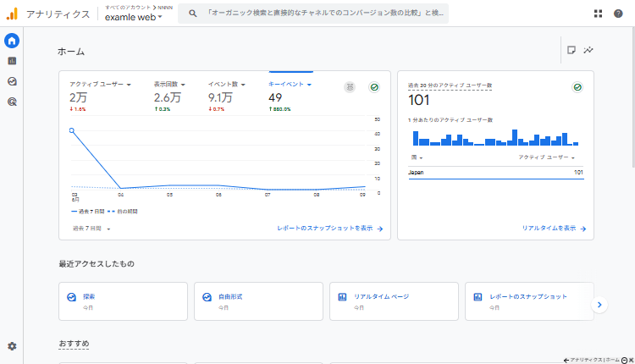Viewport: 635px width, 364px height.
Task: Click the first data point on the line chart
Action: click(x=72, y=130)
